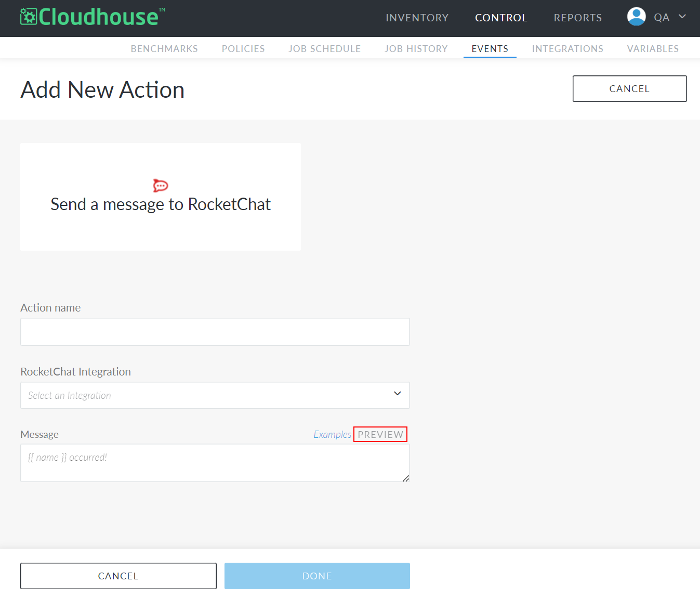Click the QA user avatar icon
The height and width of the screenshot is (596, 700).
pyautogui.click(x=636, y=17)
